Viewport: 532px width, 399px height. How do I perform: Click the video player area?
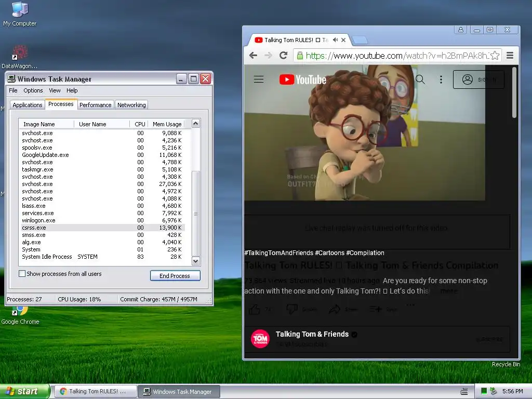click(x=365, y=132)
